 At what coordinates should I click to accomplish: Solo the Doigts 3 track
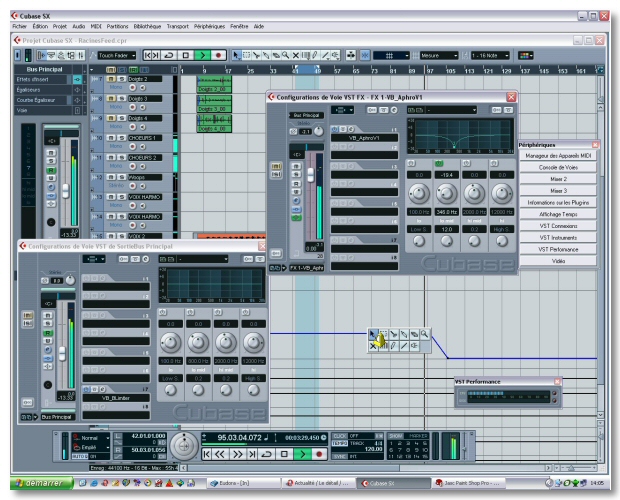(x=121, y=98)
